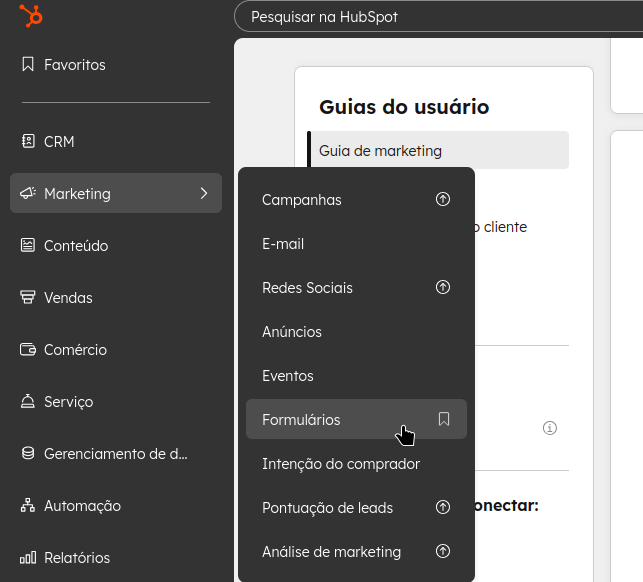Bookmark Formulários as a favorite
The width and height of the screenshot is (643, 582).
[444, 420]
